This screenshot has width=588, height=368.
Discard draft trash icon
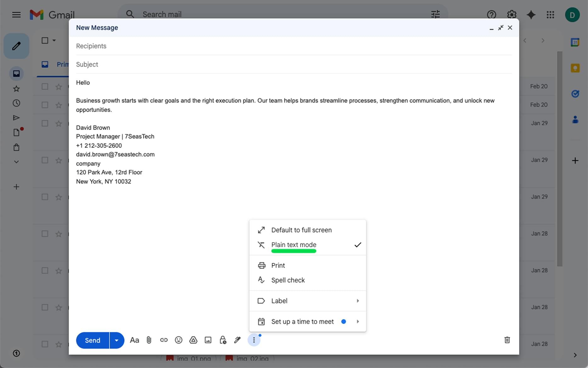coord(507,340)
